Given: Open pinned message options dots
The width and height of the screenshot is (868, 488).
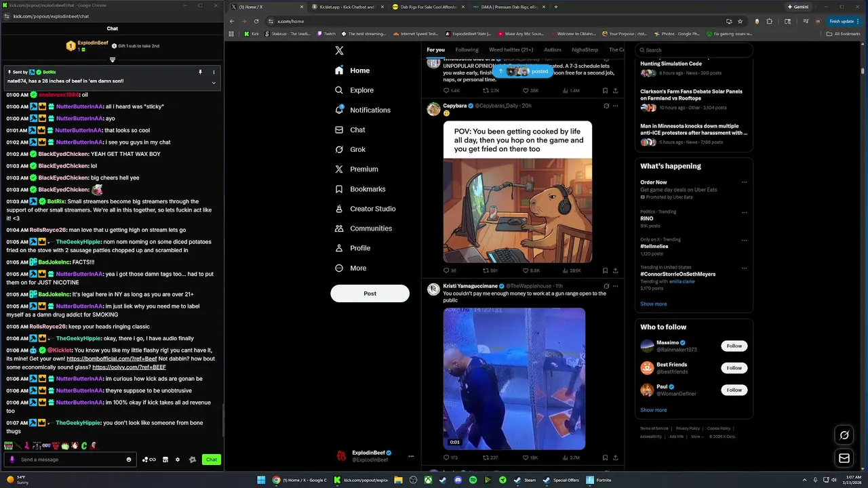Looking at the screenshot, I should pyautogui.click(x=214, y=72).
